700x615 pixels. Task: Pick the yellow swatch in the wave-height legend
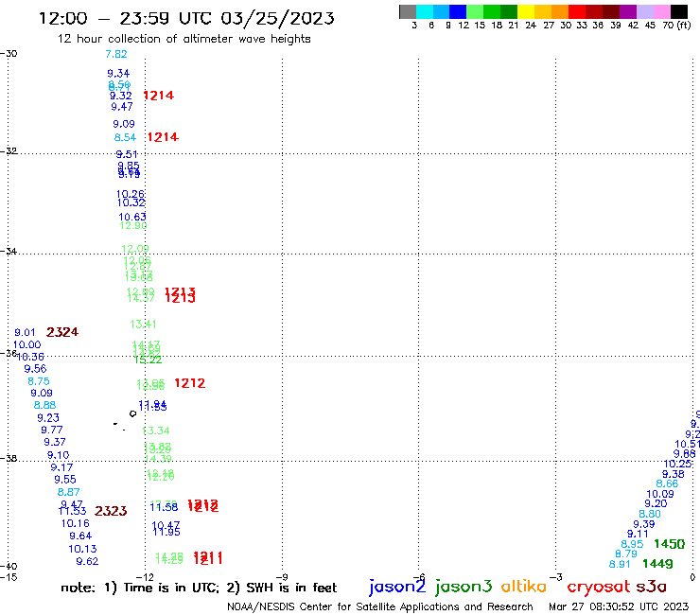point(526,11)
